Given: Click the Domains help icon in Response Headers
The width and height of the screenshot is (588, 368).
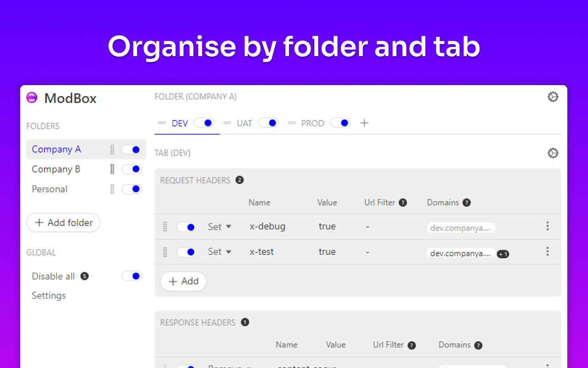Looking at the screenshot, I should tap(479, 345).
